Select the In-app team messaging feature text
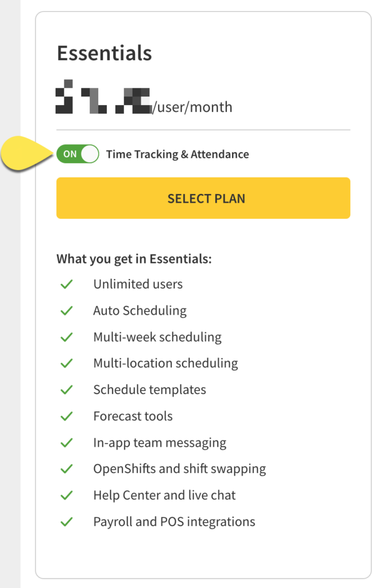The width and height of the screenshot is (382, 588). pyautogui.click(x=160, y=442)
